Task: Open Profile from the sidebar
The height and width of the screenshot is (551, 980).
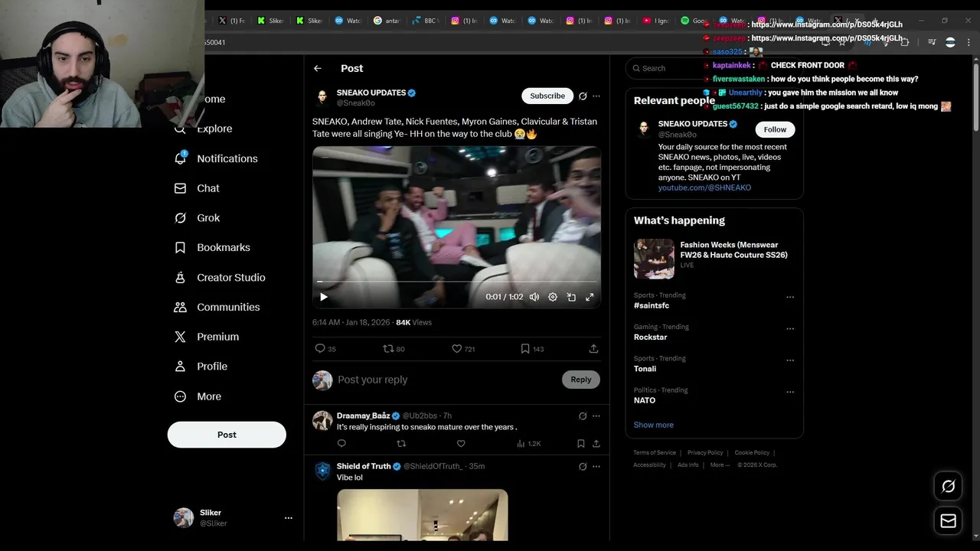Action: tap(201, 367)
